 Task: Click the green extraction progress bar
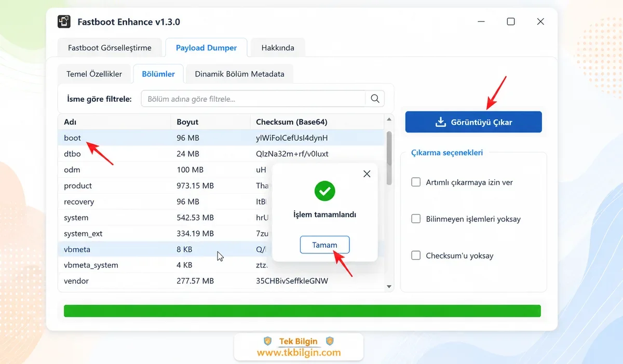tap(302, 311)
